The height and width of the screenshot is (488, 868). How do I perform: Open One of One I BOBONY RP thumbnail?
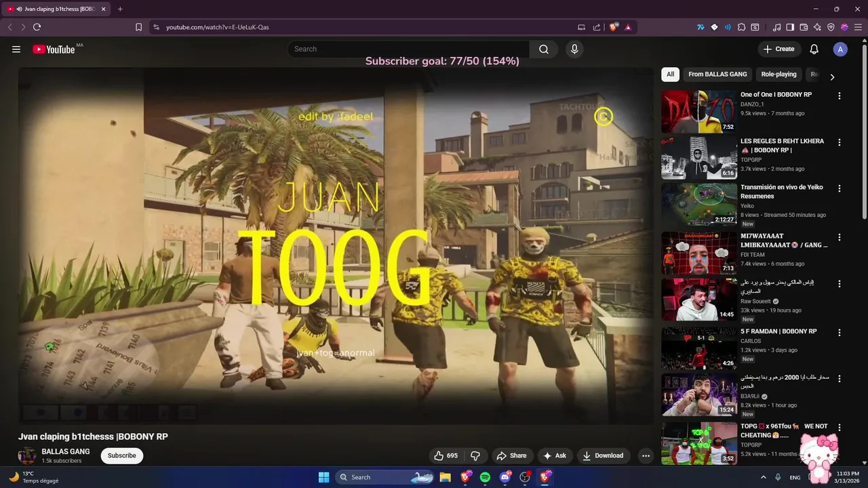pos(699,112)
